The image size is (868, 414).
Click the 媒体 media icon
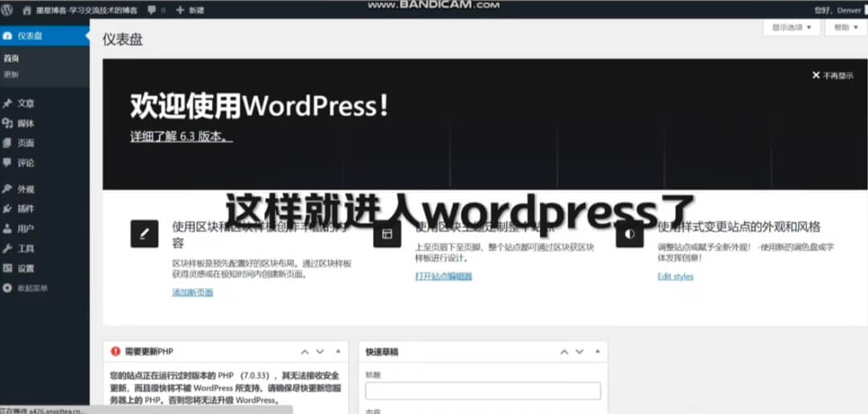pyautogui.click(x=7, y=124)
